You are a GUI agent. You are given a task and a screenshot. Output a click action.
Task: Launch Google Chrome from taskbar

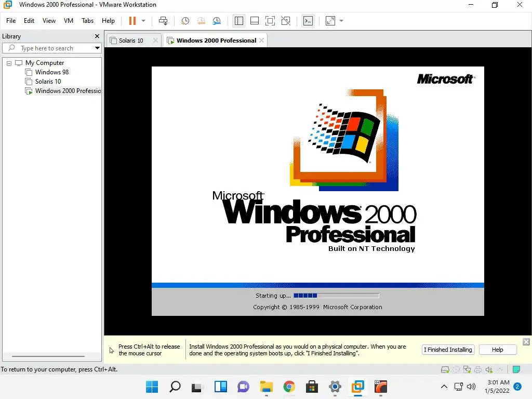pyautogui.click(x=289, y=387)
